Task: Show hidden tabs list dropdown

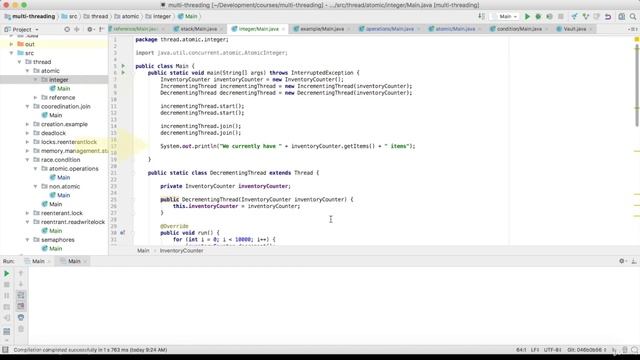Action: point(632,29)
